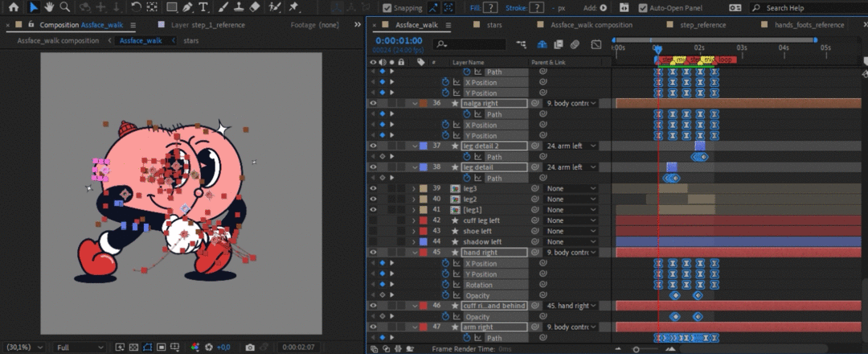Open the Show Channel color management icon
The height and width of the screenshot is (354, 868).
click(194, 348)
